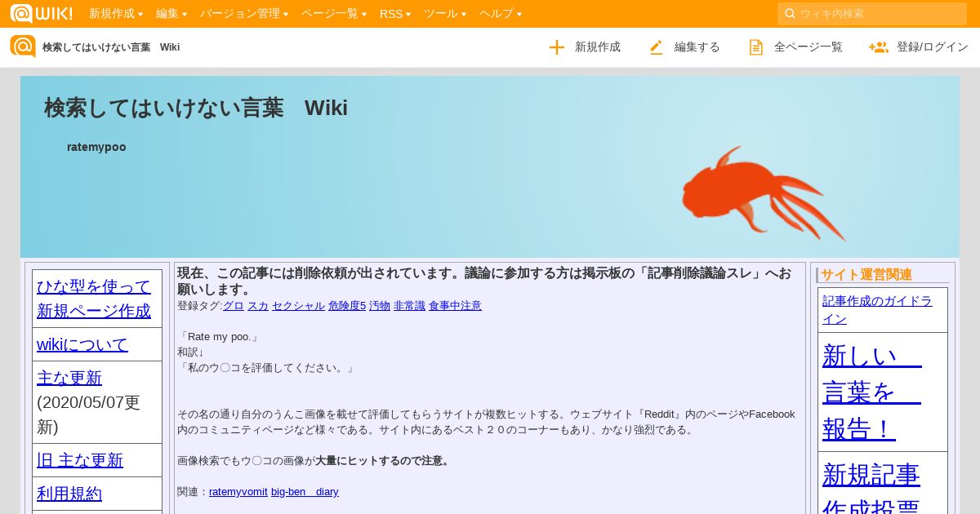Click the document icon for 全ページ一覧
Viewport: 980px width, 514px height.
click(756, 47)
